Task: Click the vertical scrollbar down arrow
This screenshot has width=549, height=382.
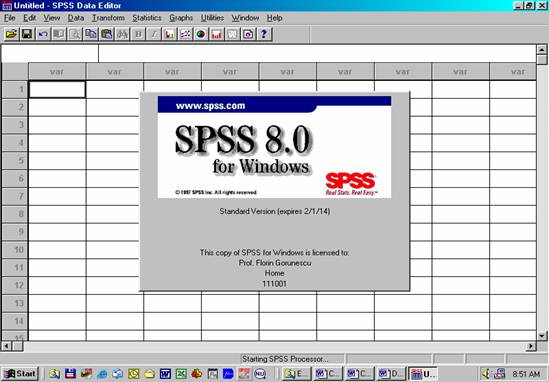Action: [x=542, y=336]
